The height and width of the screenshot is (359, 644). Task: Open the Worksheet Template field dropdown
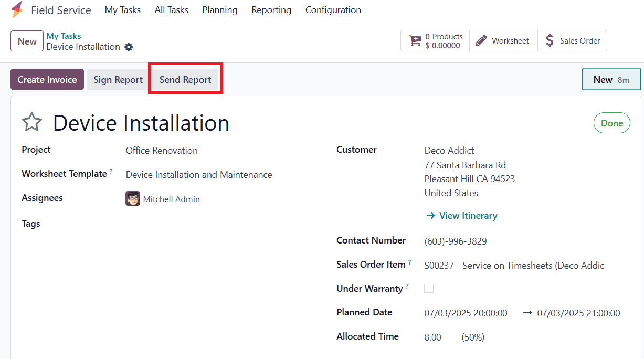coord(199,175)
